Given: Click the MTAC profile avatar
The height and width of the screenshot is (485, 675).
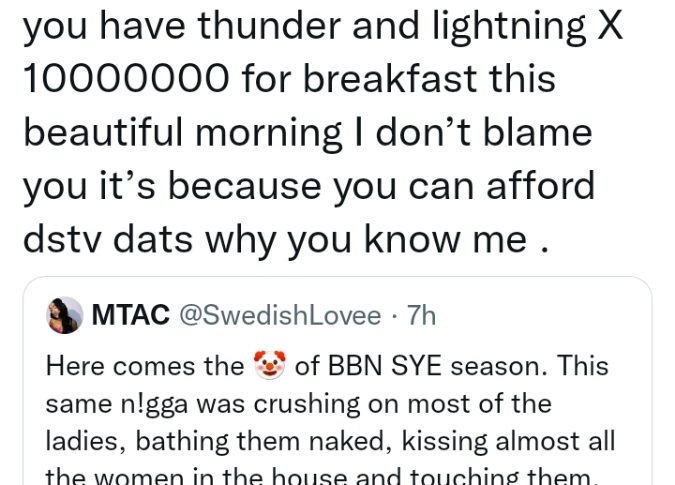Looking at the screenshot, I should [x=64, y=316].
